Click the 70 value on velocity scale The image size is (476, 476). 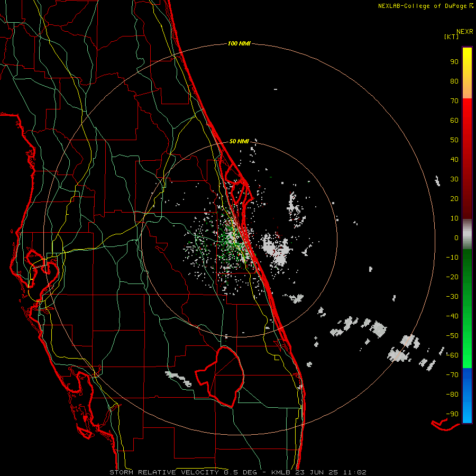454,101
